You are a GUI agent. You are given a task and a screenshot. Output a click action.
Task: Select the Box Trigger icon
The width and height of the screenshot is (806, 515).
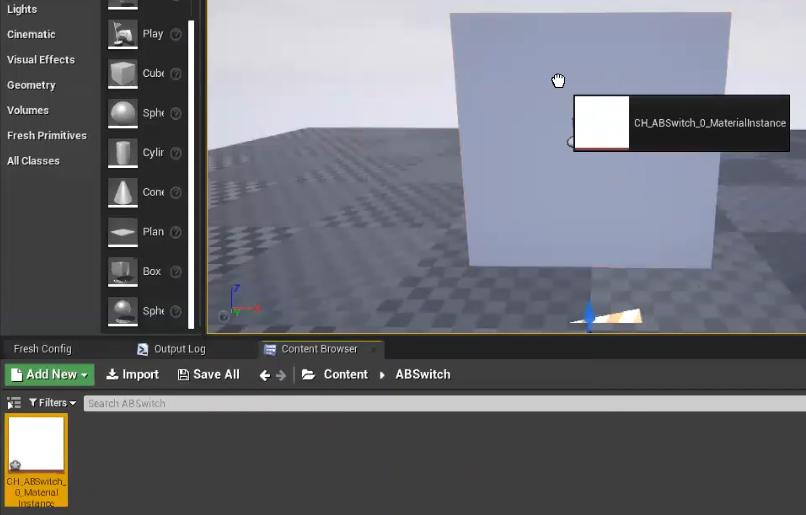[123, 271]
